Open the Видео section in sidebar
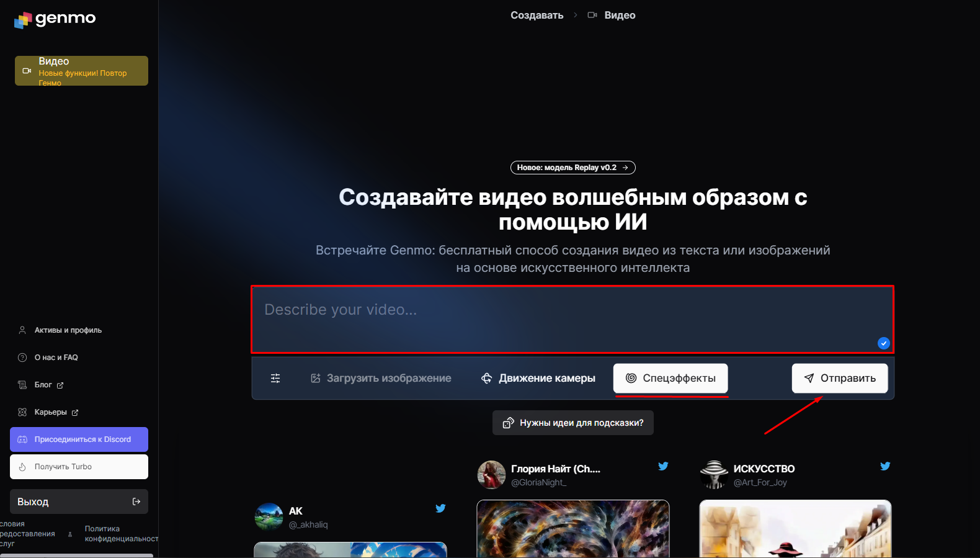980x558 pixels. pos(81,71)
